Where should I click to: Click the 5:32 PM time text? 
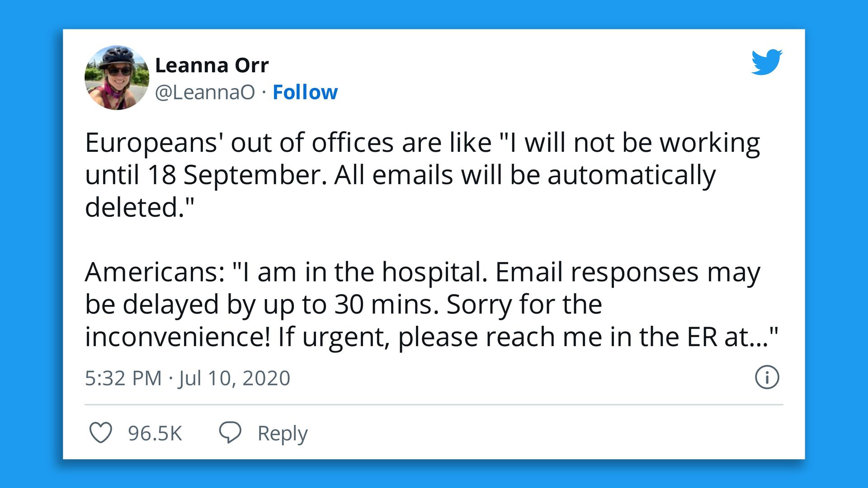pos(123,378)
